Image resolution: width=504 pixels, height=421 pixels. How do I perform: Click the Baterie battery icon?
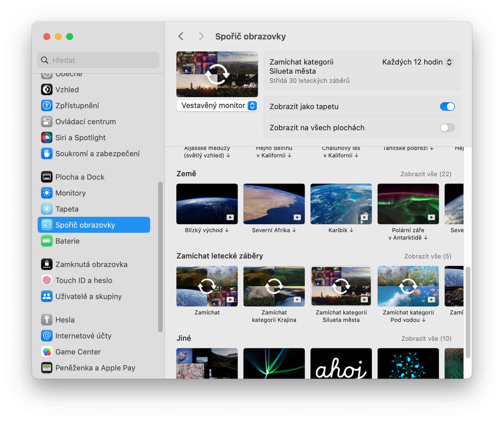47,241
